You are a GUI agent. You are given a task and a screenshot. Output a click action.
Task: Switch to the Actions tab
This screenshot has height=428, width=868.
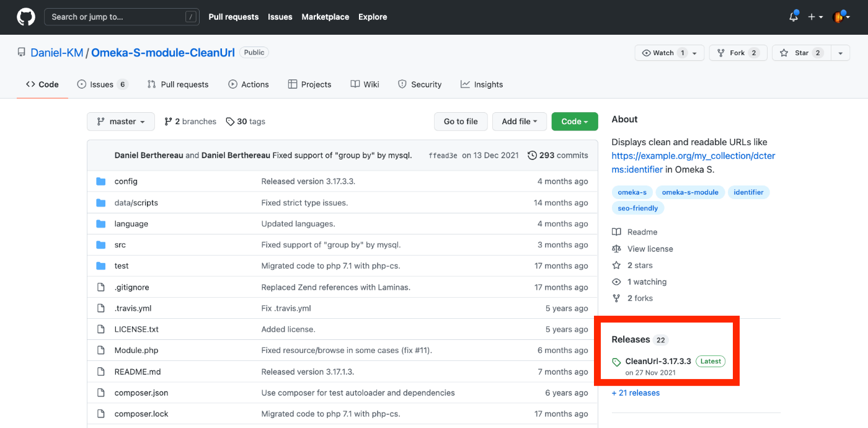[x=249, y=84]
